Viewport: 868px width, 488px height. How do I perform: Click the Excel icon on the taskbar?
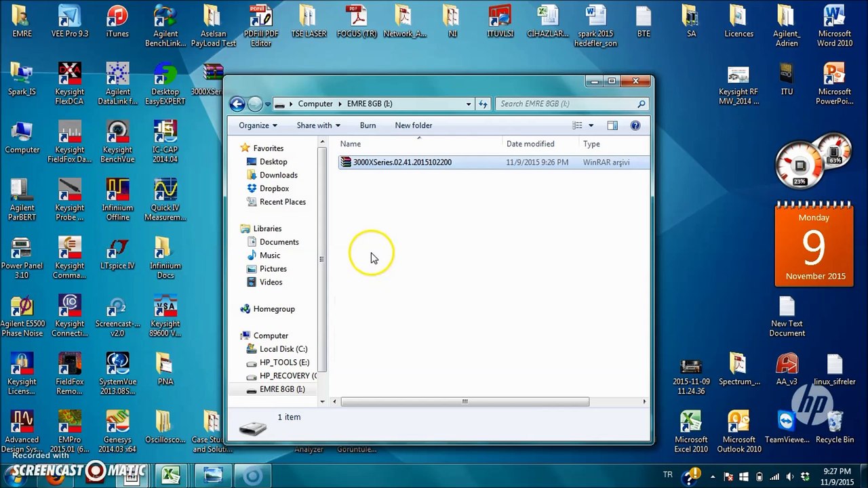(x=170, y=476)
